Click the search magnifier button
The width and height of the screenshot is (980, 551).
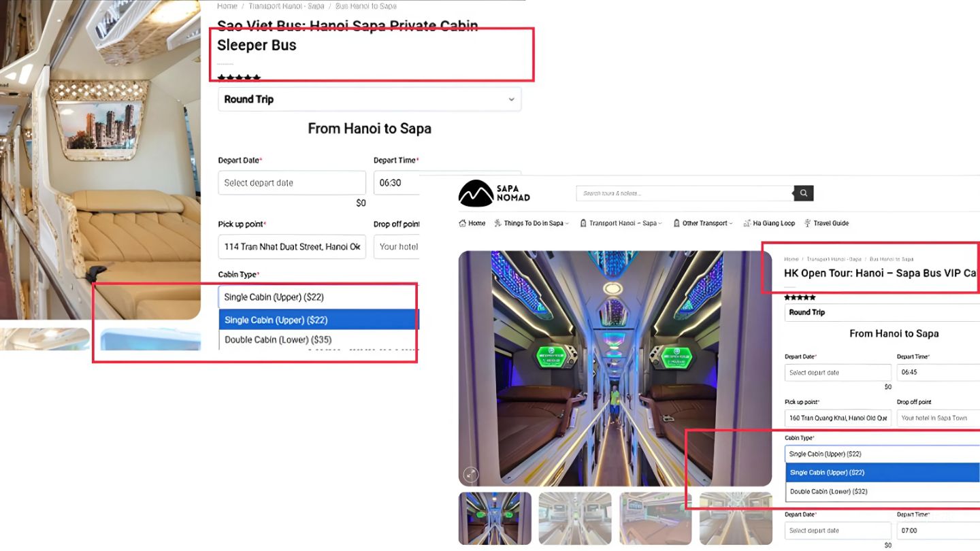click(804, 193)
